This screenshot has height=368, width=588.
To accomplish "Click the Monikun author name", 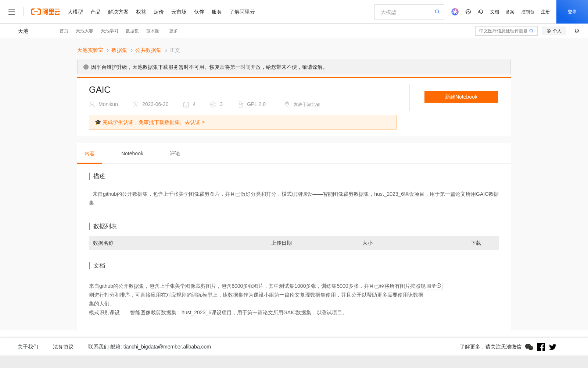I will [108, 104].
